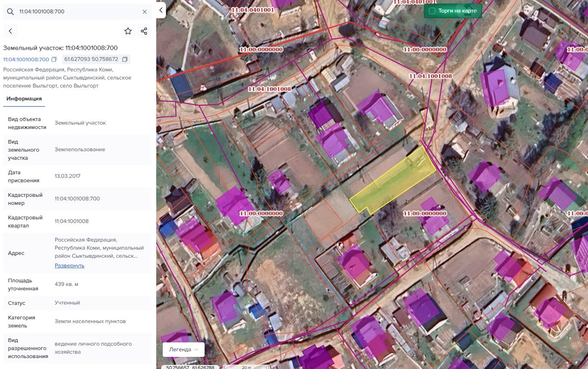Click ведение личного подсобного хозяйства text
Image resolution: width=588 pixels, height=369 pixels.
tap(93, 348)
